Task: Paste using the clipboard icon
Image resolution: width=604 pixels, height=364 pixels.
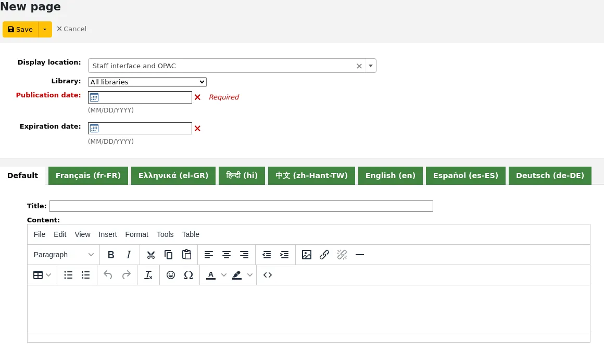Action: click(186, 255)
